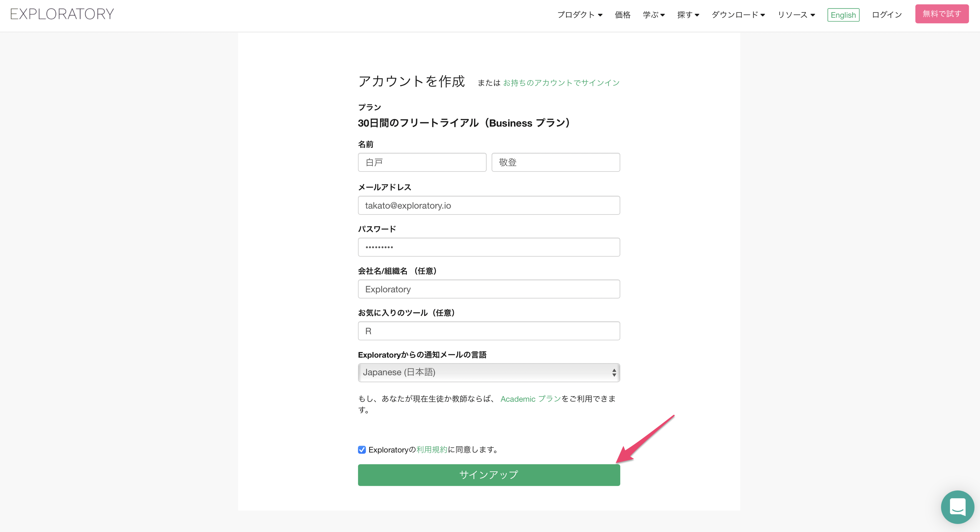Focus the last name field containing 白戸

point(422,162)
